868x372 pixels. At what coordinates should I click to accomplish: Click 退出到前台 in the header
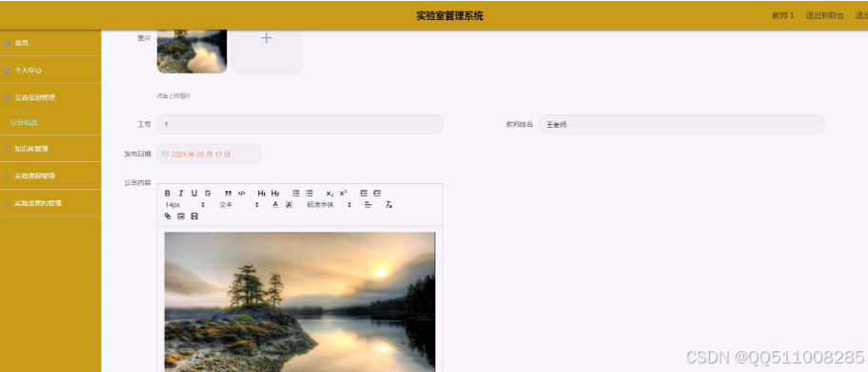(x=824, y=15)
